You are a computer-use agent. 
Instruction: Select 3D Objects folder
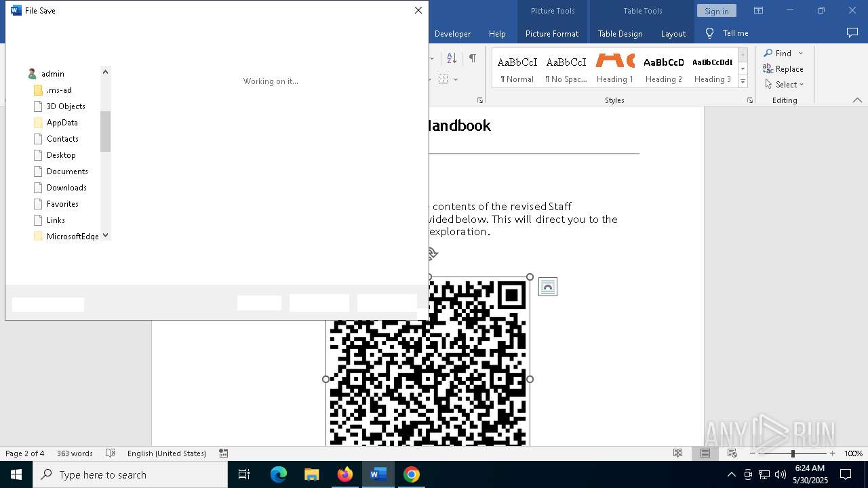(x=66, y=106)
